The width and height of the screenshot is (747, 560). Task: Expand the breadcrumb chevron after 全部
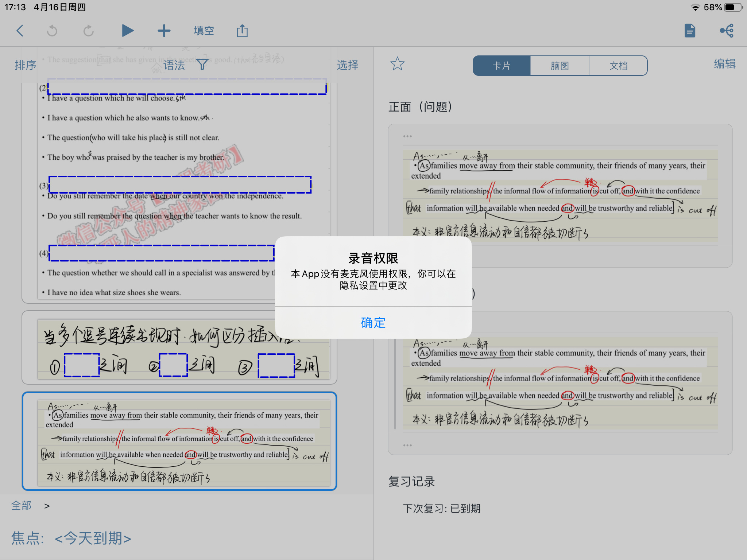[x=47, y=506]
